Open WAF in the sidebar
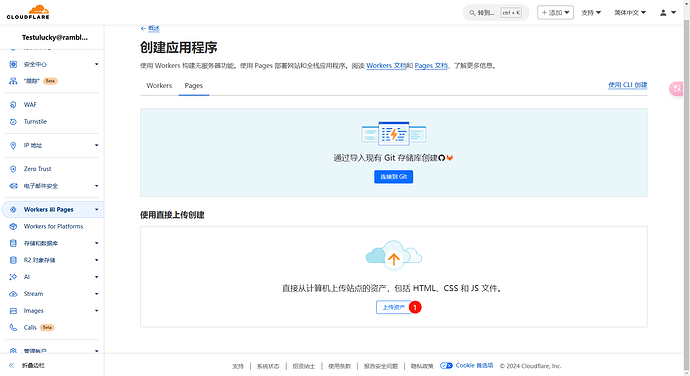Viewport: 690px width, 376px height. coord(30,105)
